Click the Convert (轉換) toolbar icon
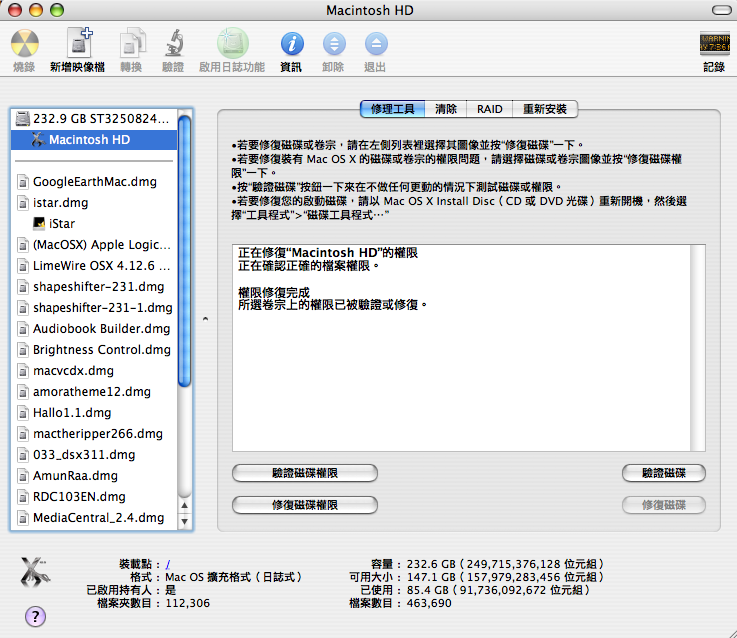This screenshot has height=638, width=737. [131, 43]
